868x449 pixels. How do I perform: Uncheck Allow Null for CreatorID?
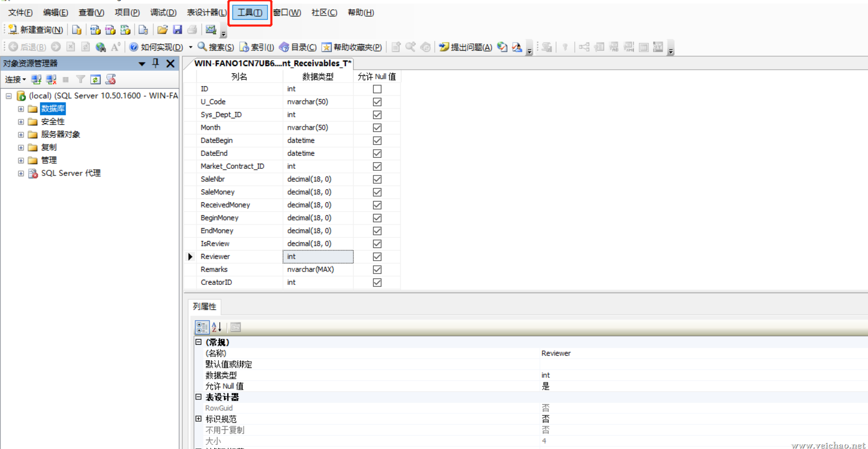point(377,282)
